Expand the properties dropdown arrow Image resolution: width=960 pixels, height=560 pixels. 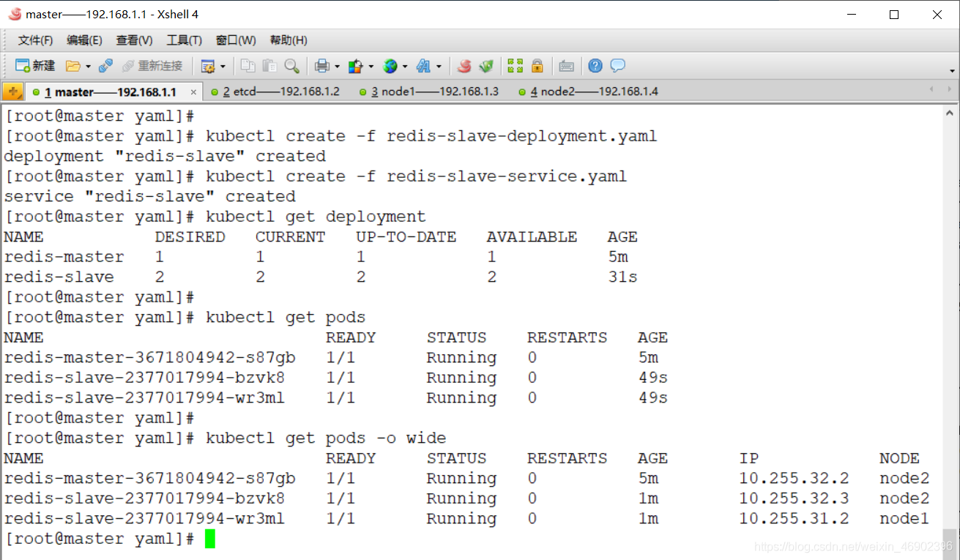(x=223, y=67)
